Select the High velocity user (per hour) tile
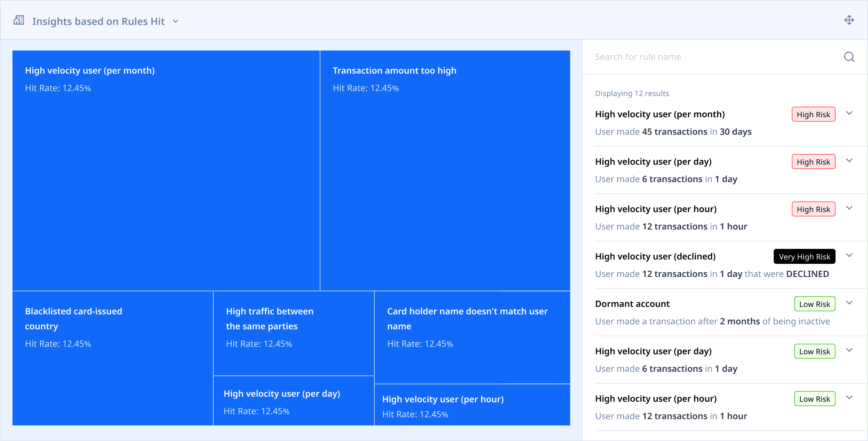 472,405
